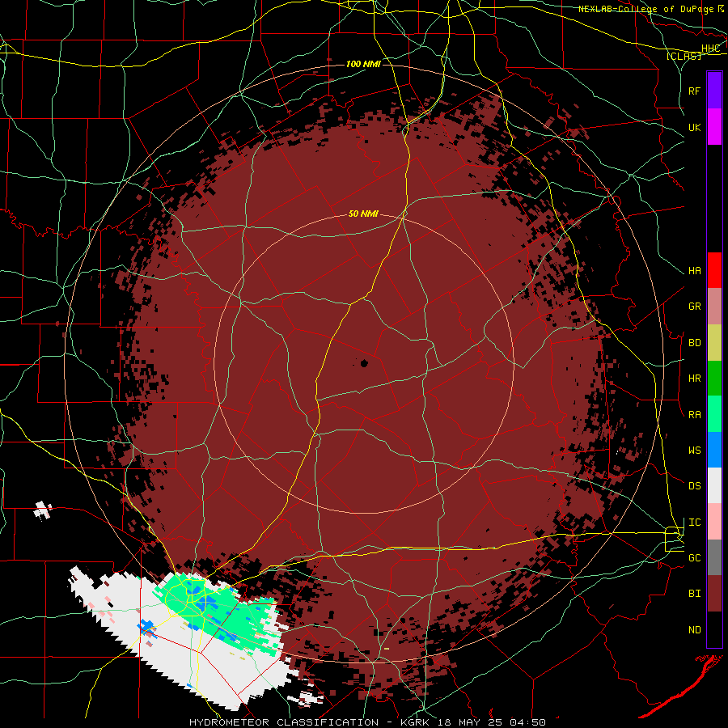Viewport: 728px width, 728px height.
Task: Click the GC legend label
Action: [695, 558]
